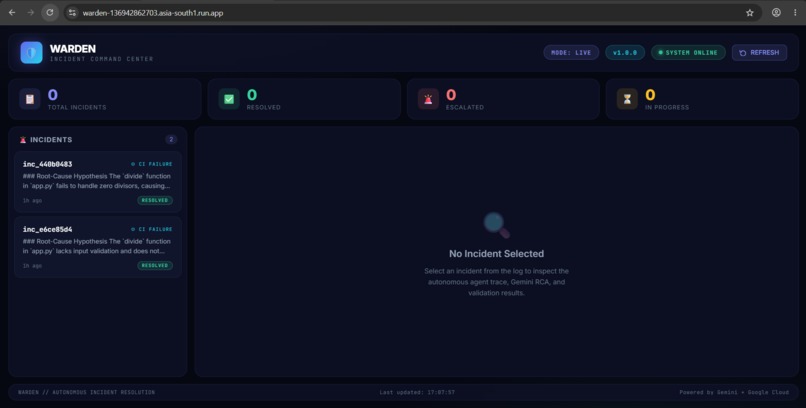This screenshot has width=806, height=408.
Task: Select incident inc_e6ce85d4
Action: pos(98,247)
